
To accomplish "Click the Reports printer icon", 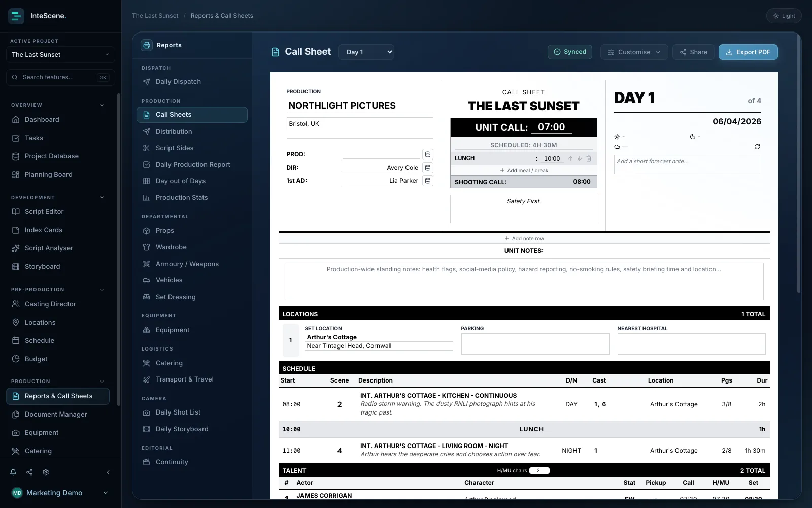I will point(147,45).
